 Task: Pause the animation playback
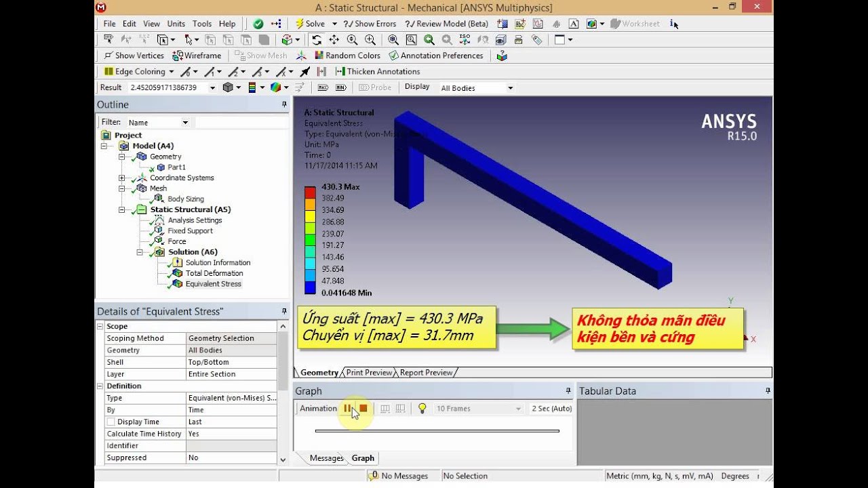347,408
